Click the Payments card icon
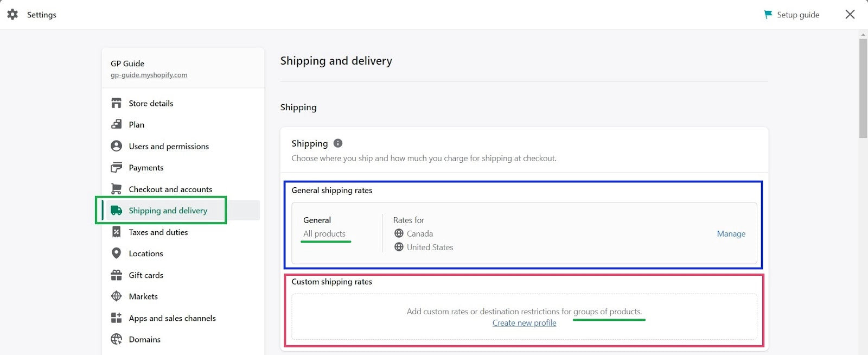The image size is (868, 355). tap(116, 167)
